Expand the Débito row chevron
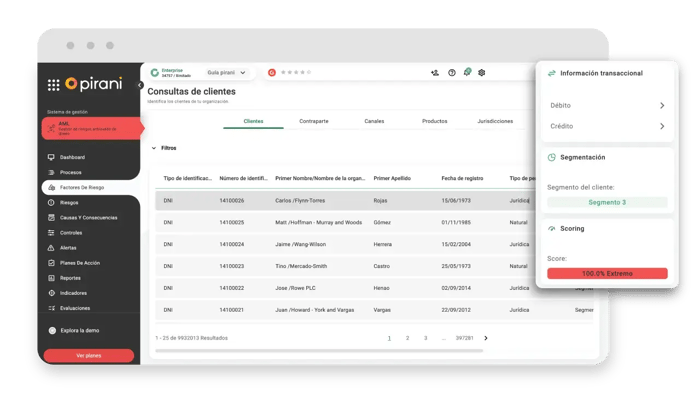This screenshot has width=700, height=393. click(662, 105)
